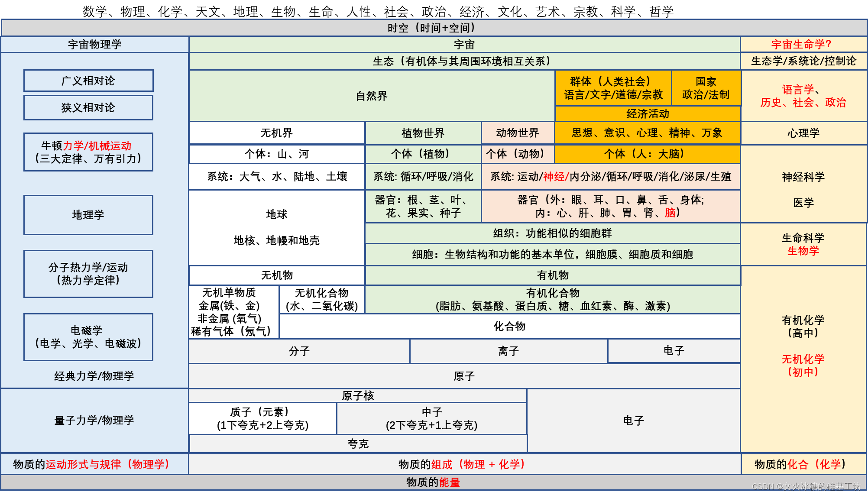This screenshot has height=495, width=868.
Task: Select the 经济活动 cell
Action: (648, 113)
